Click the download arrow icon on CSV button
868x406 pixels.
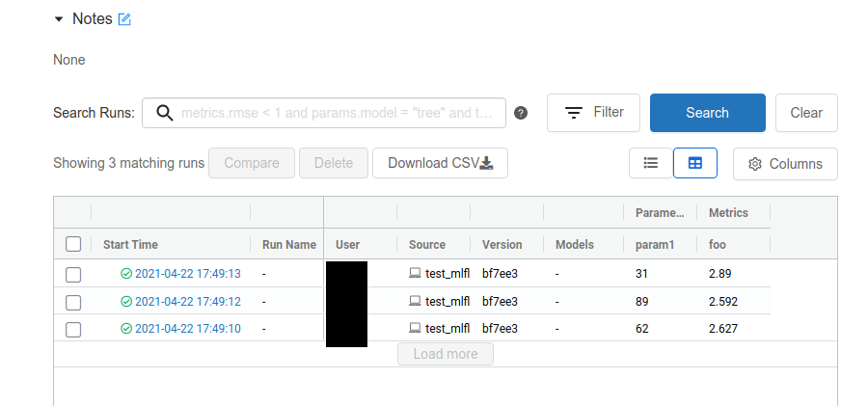[486, 163]
